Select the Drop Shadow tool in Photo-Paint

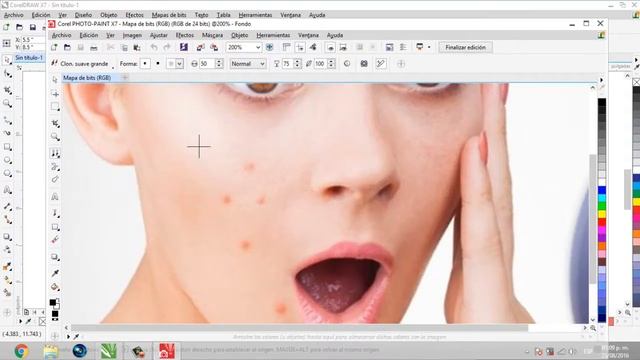click(x=55, y=258)
